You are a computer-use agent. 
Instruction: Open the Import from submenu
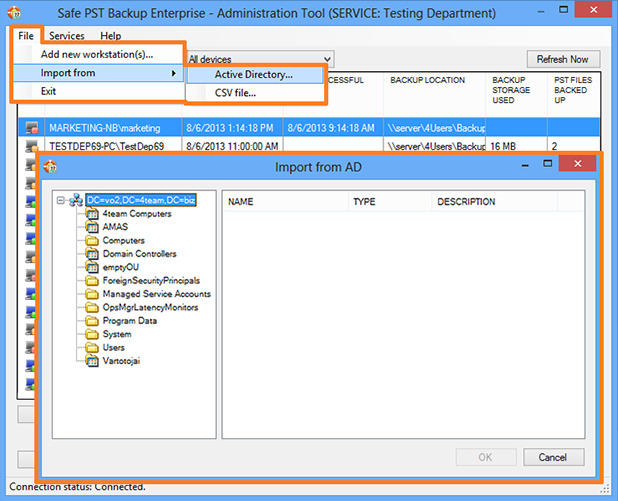pyautogui.click(x=99, y=73)
